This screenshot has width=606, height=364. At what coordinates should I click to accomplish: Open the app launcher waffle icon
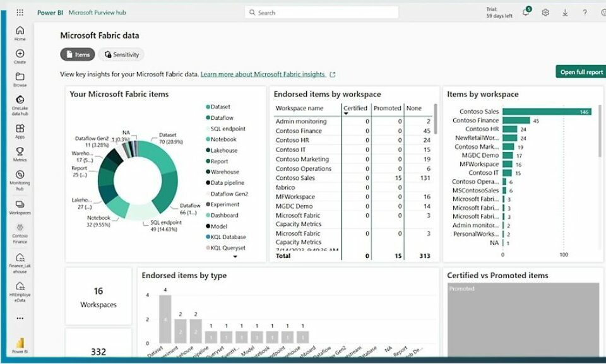[x=20, y=12]
